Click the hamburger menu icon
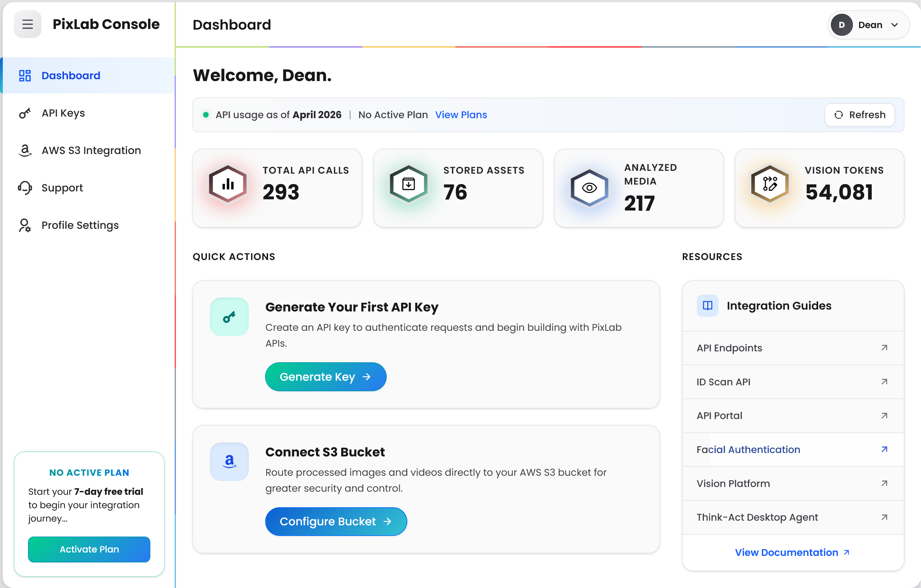 [27, 24]
